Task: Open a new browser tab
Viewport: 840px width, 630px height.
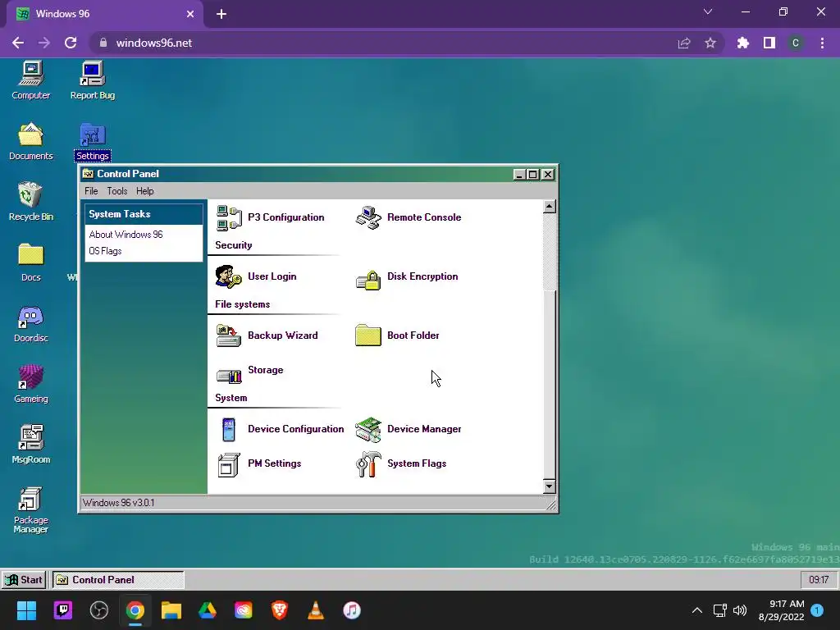Action: pyautogui.click(x=221, y=14)
